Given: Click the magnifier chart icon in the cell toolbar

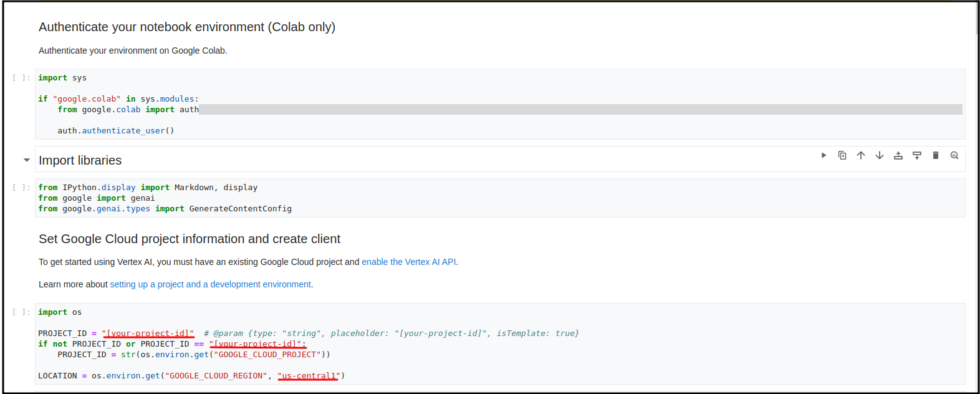Looking at the screenshot, I should [x=954, y=155].
